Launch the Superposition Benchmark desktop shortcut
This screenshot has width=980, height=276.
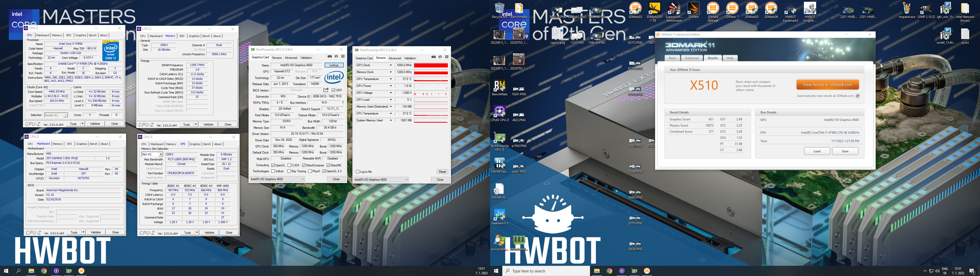tap(674, 12)
